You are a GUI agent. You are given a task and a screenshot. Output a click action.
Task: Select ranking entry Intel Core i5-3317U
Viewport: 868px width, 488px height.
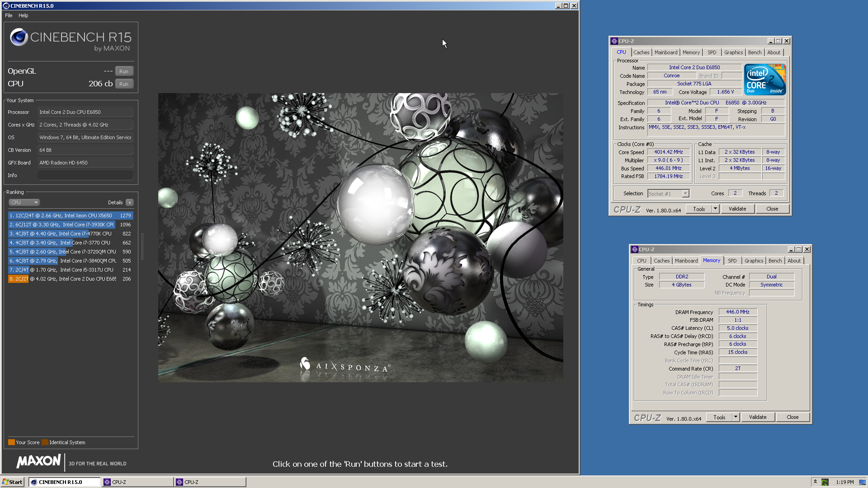pyautogui.click(x=70, y=270)
